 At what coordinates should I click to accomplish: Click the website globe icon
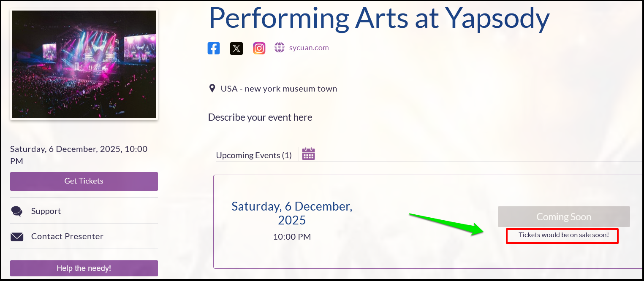[280, 48]
